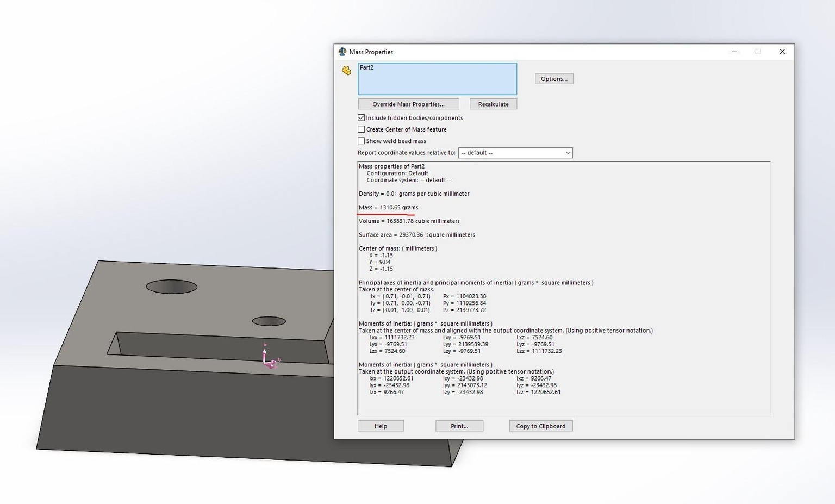The height and width of the screenshot is (504, 835).
Task: Click Override Mass Properties... button
Action: 408,104
